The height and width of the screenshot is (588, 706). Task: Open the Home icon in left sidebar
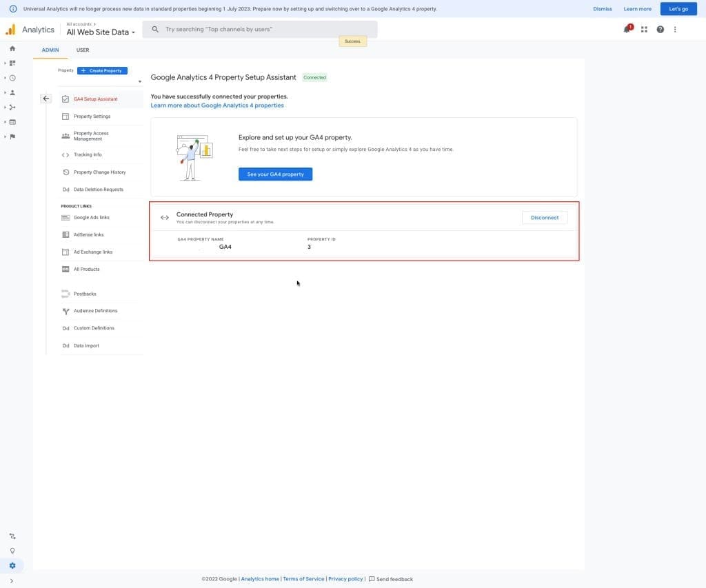pyautogui.click(x=12, y=48)
